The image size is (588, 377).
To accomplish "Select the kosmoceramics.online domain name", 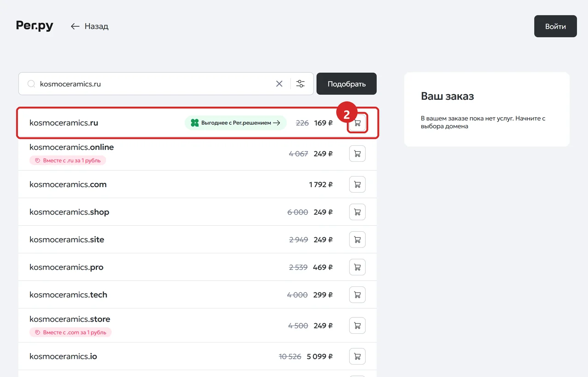I will click(72, 147).
